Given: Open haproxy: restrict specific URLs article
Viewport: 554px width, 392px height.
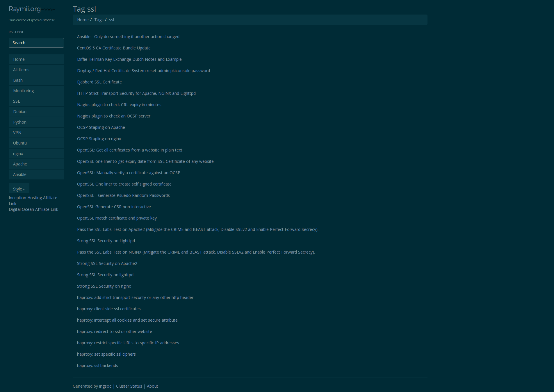Looking at the screenshot, I should pos(128,343).
